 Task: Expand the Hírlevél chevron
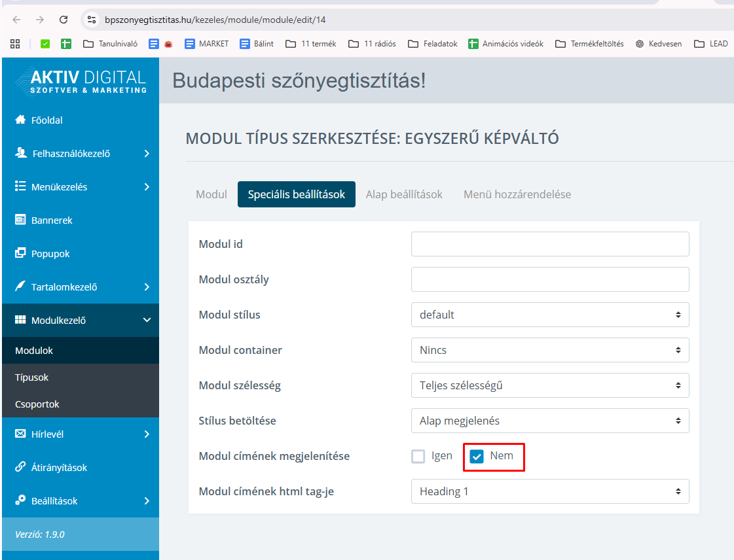point(147,434)
